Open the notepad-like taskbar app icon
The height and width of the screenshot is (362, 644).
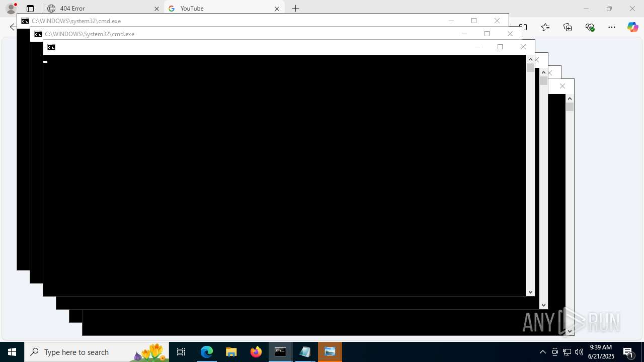[x=305, y=352]
